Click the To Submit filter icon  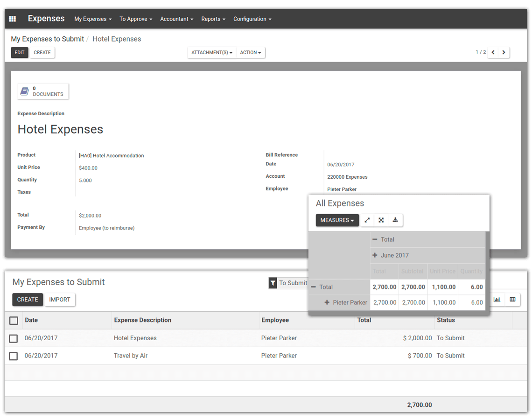(273, 283)
